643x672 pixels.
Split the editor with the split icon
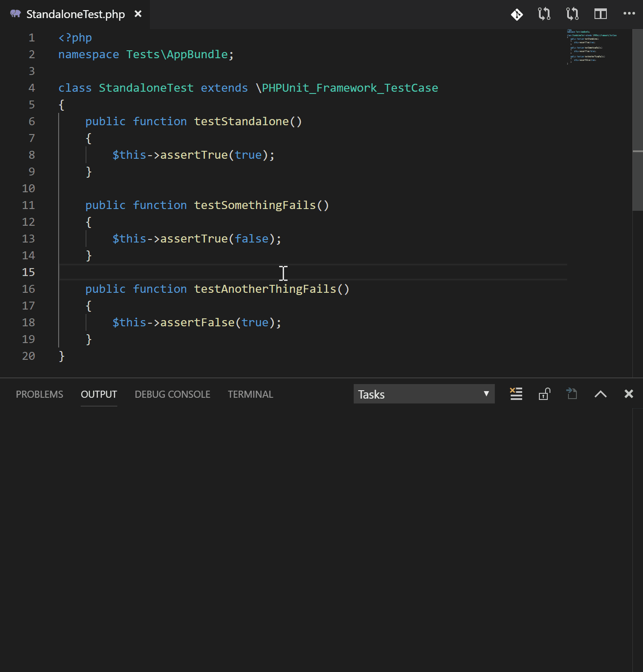click(x=601, y=14)
